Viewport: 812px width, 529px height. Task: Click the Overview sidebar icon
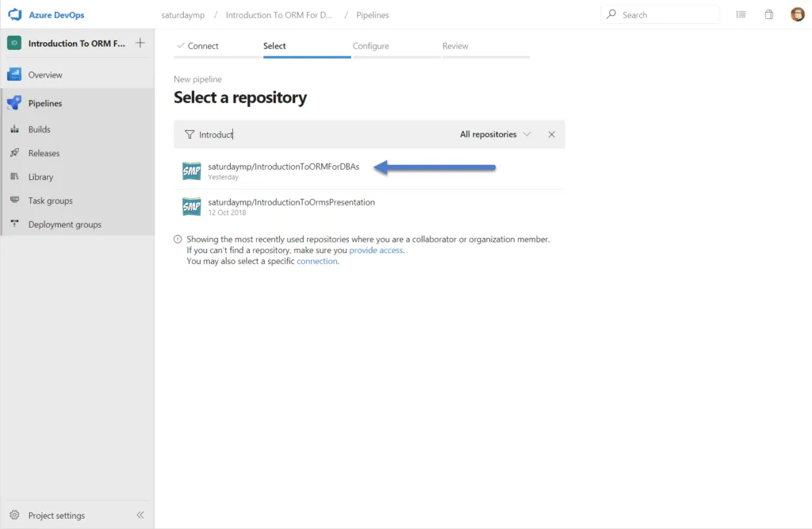pyautogui.click(x=14, y=75)
